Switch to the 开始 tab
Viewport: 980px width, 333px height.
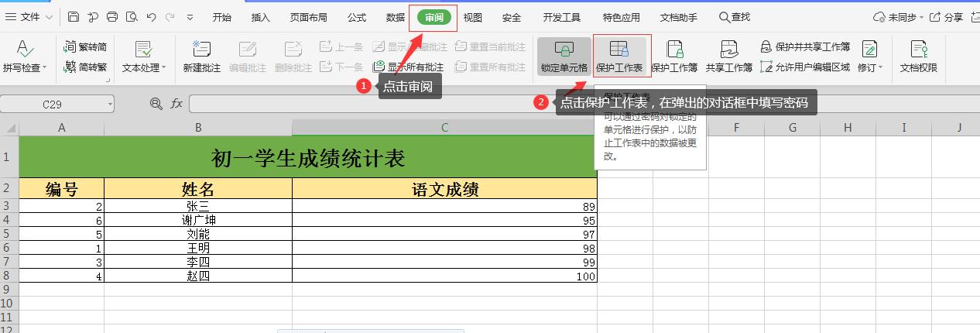coord(221,17)
